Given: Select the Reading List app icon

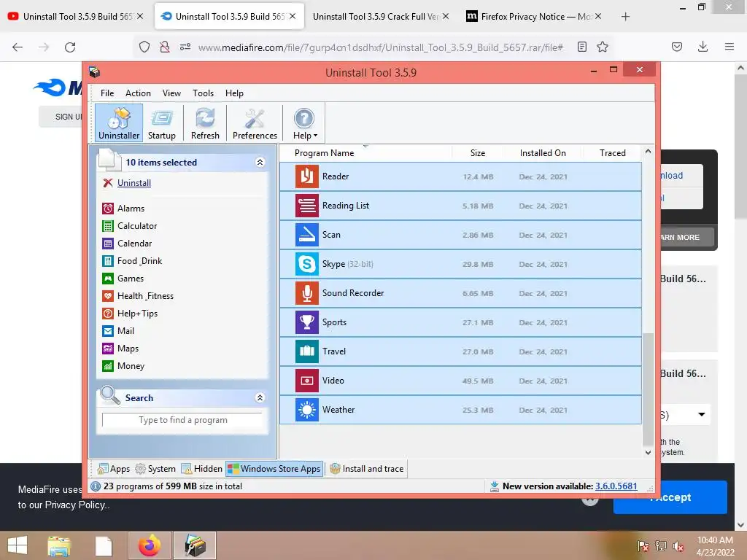Looking at the screenshot, I should point(307,206).
